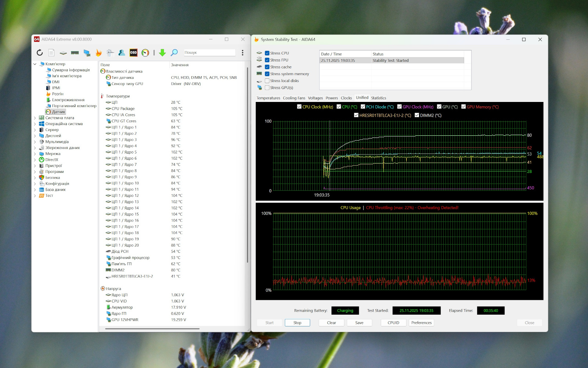
Task: Click the flame stability test toolbar icon
Action: click(x=98, y=53)
